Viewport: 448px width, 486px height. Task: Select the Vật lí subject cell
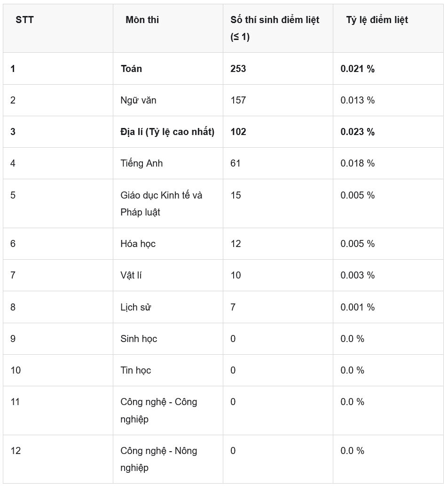(x=168, y=275)
